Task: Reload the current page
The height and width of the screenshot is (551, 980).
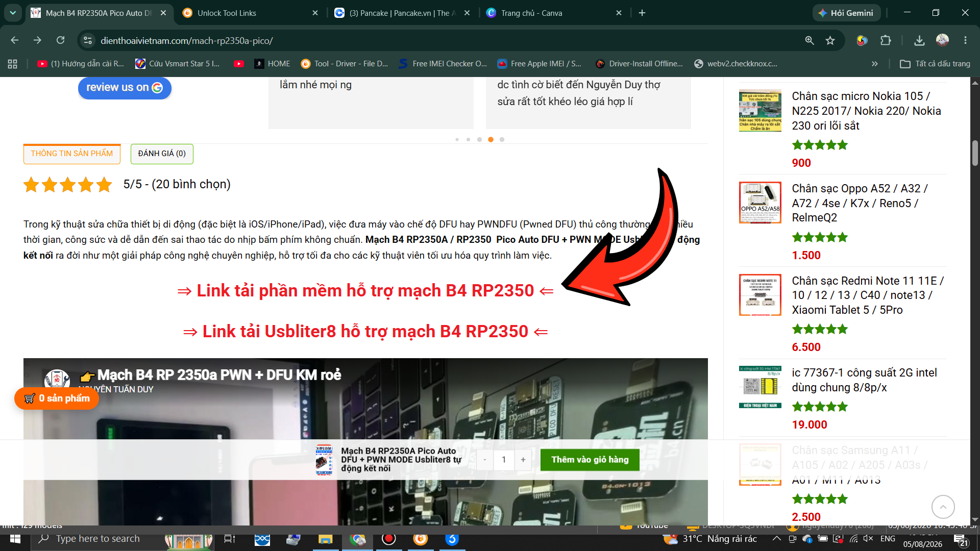Action: (60, 40)
